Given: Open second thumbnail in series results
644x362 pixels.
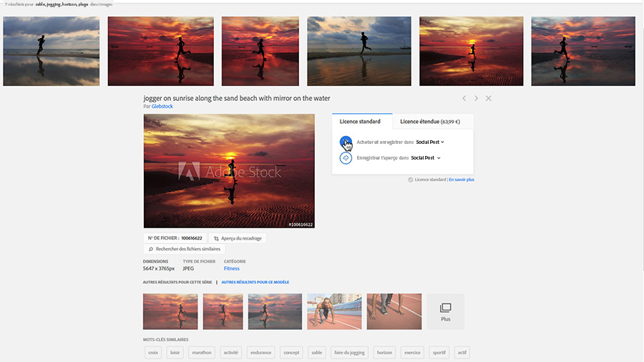Looking at the screenshot, I should (x=223, y=311).
